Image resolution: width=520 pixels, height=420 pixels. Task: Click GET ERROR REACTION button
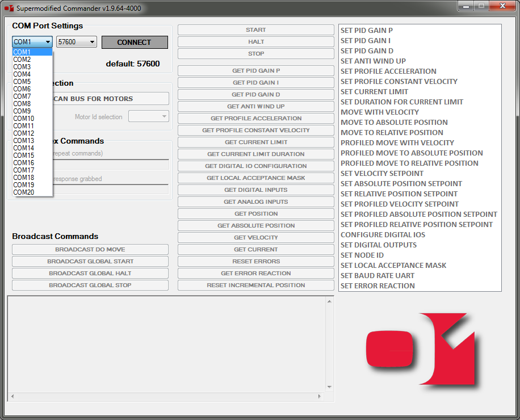point(255,274)
